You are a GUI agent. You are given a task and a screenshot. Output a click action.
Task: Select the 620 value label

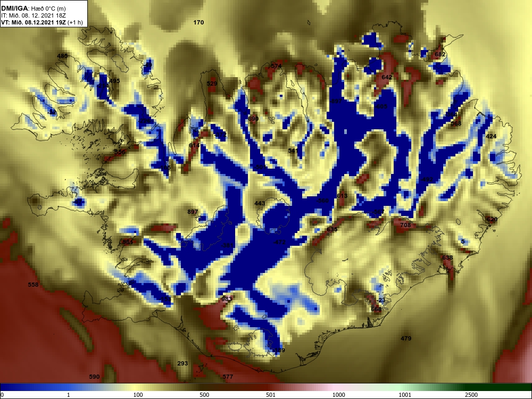492,219
